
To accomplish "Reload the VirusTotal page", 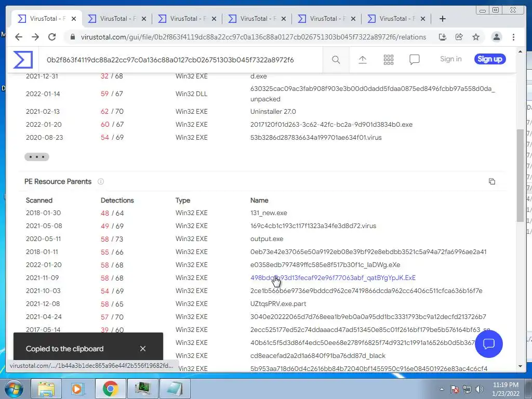I will coord(52,37).
